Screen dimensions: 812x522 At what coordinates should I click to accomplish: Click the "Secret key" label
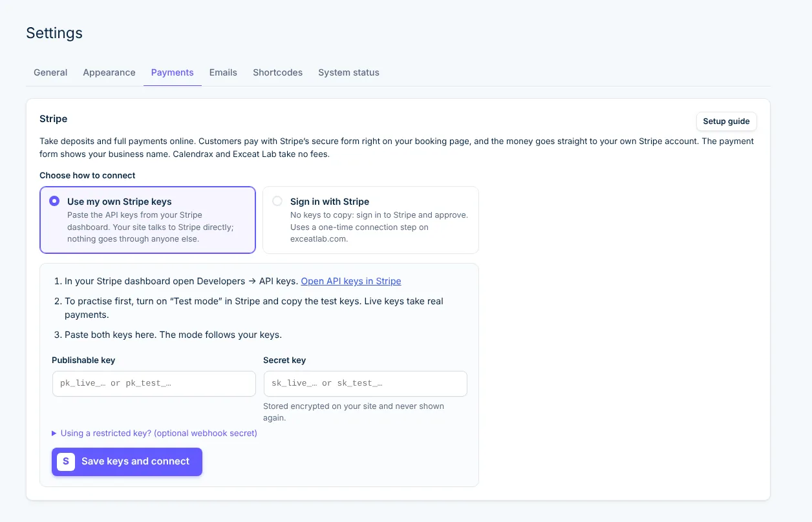(x=284, y=360)
